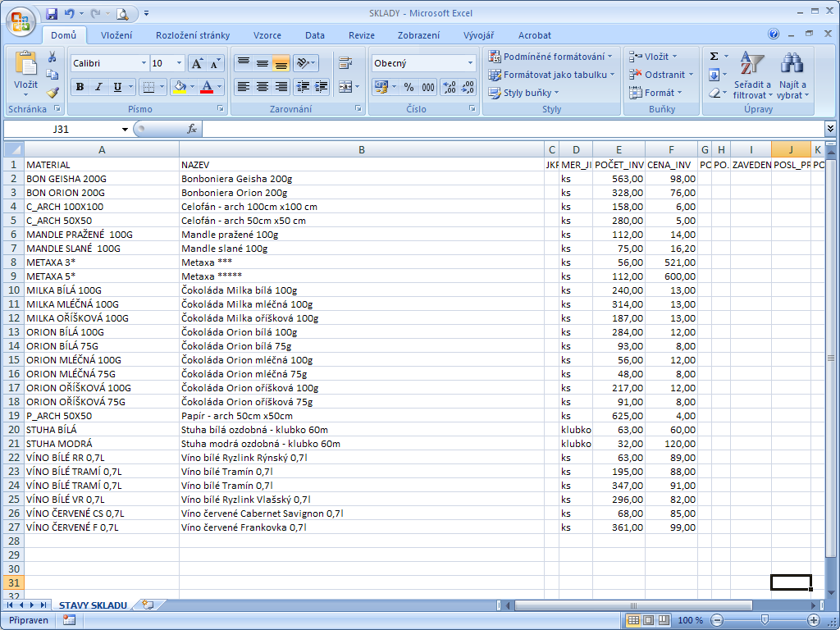Click the 100 % zoom level

click(690, 620)
